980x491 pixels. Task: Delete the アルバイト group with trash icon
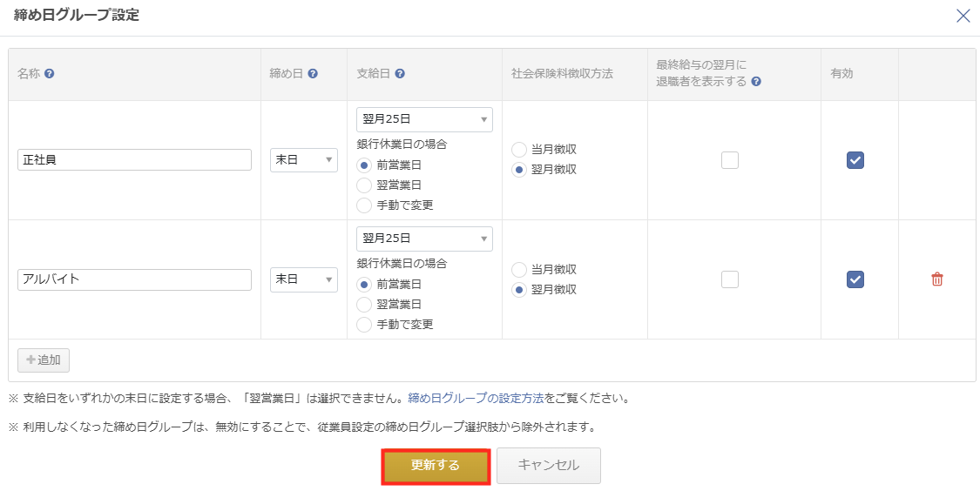click(936, 279)
